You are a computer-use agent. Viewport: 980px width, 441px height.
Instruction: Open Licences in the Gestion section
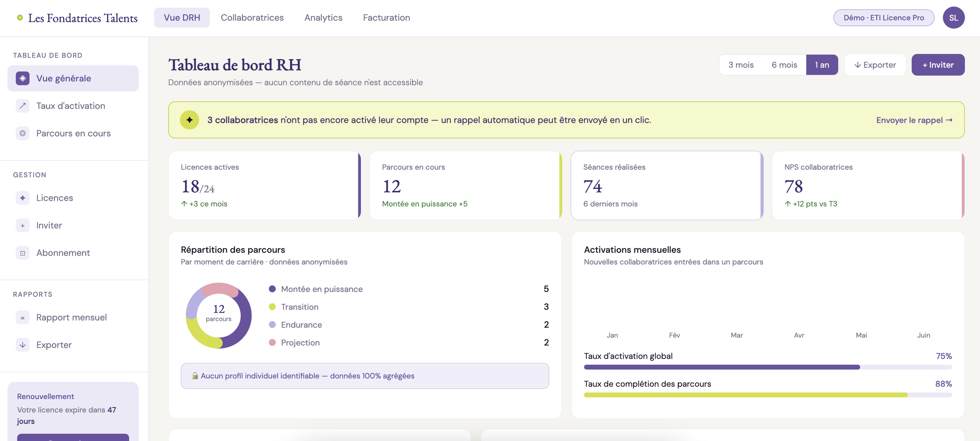73,198
